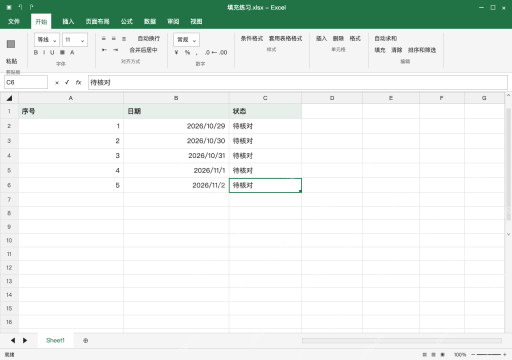Open the 文件 file tab
Viewport: 512px width, 360px height.
click(x=14, y=21)
